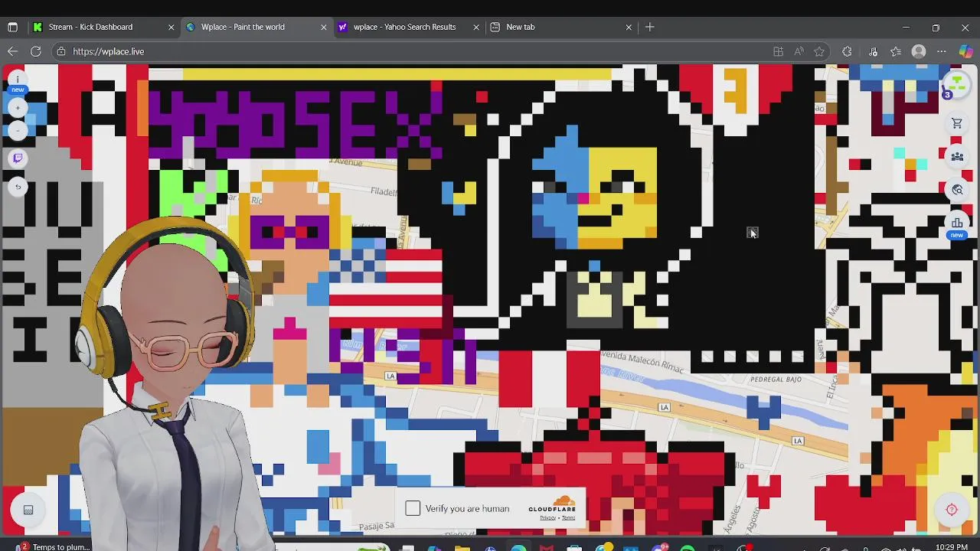View site information lock icon in address bar

pyautogui.click(x=61, y=51)
